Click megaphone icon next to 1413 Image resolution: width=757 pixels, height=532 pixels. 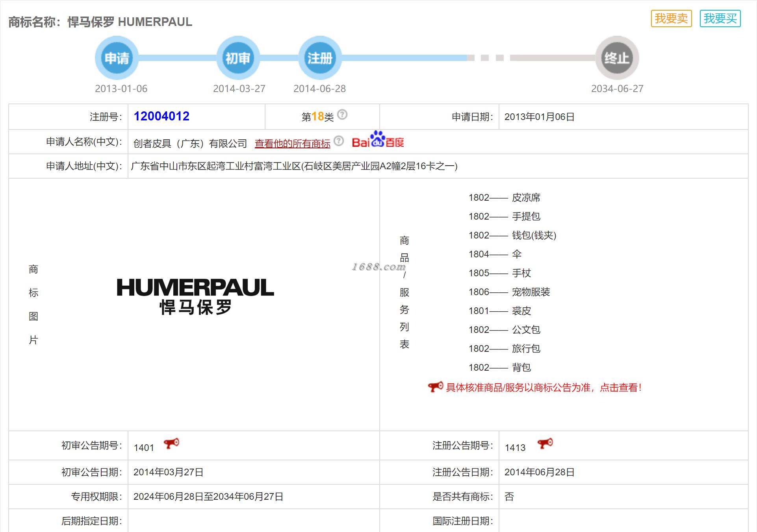pos(545,443)
